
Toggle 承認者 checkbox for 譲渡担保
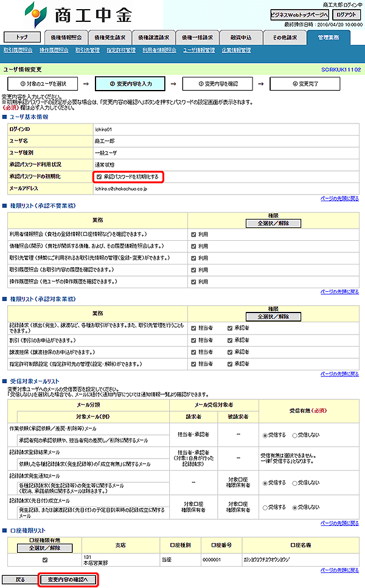[x=230, y=352]
